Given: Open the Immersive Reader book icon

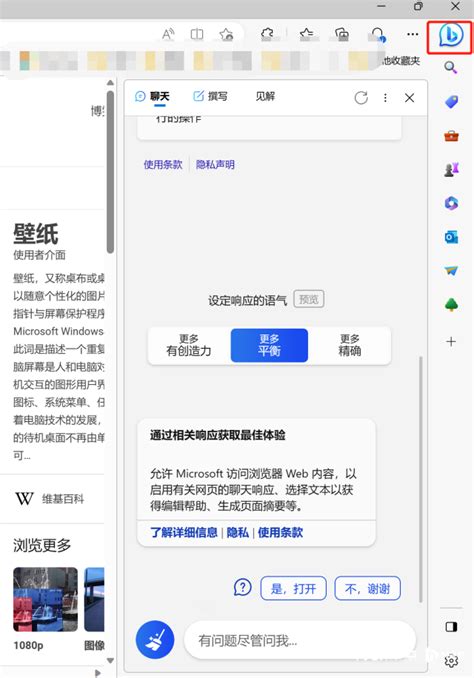Looking at the screenshot, I should click(197, 34).
